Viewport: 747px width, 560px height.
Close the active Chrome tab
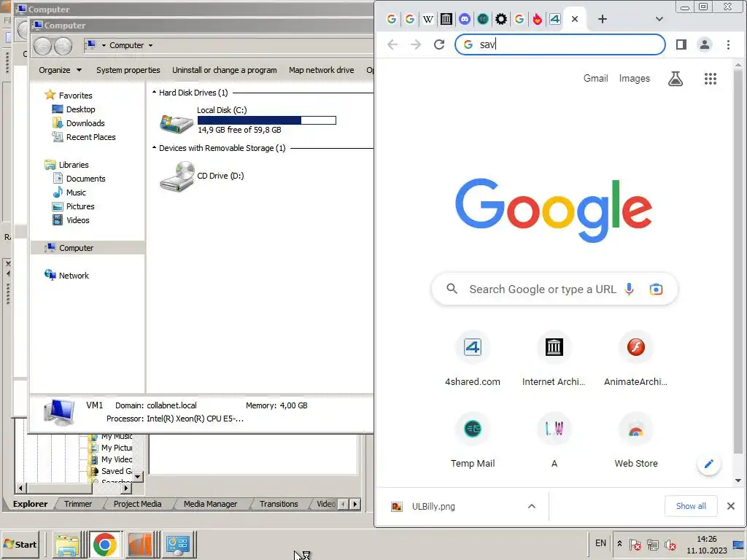pyautogui.click(x=575, y=19)
